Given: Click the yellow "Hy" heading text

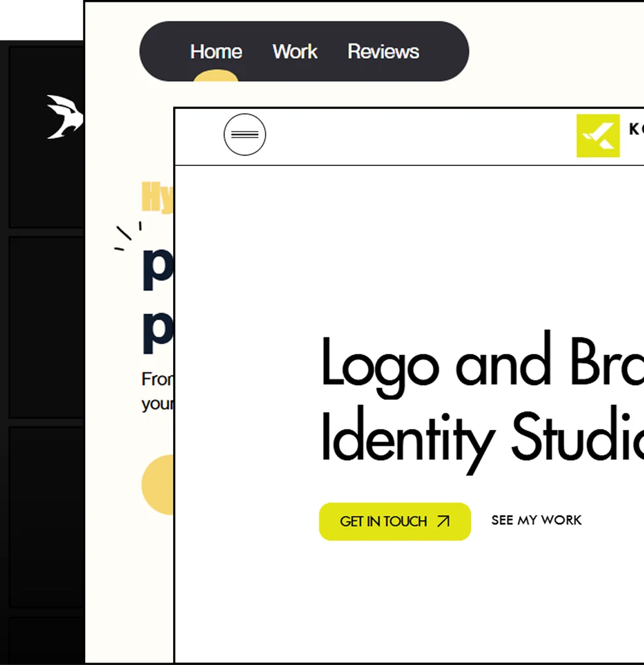Looking at the screenshot, I should pos(157,197).
